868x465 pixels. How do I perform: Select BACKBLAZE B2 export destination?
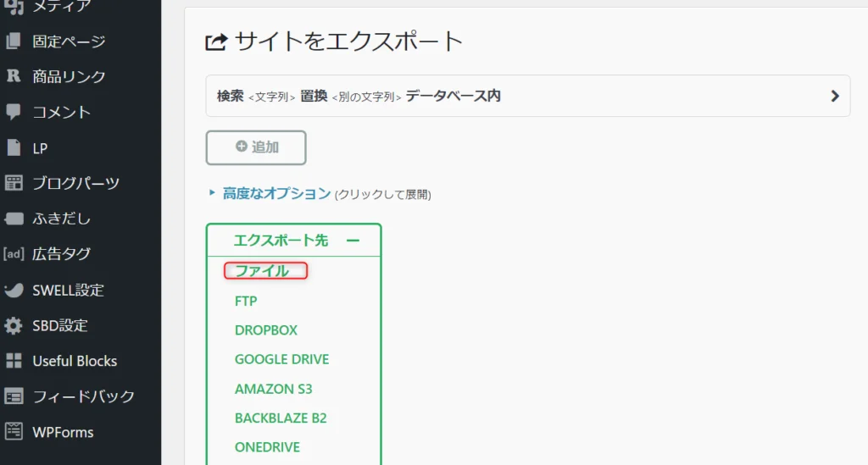[x=281, y=418]
